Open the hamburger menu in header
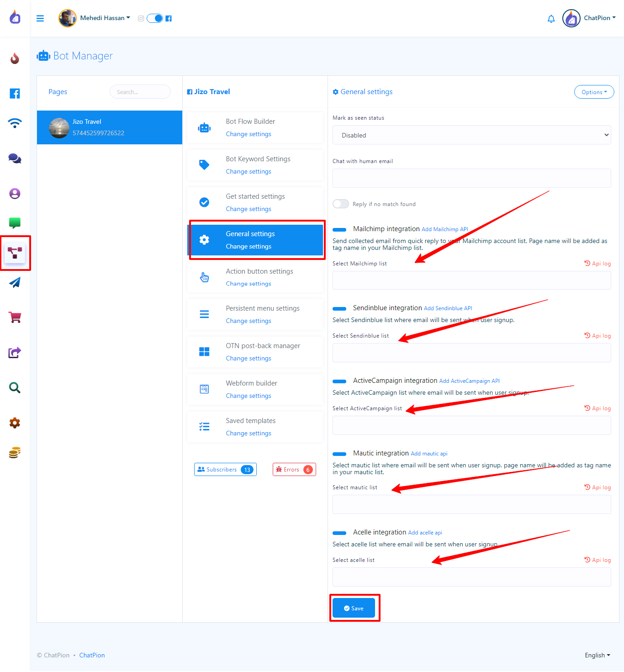This screenshot has width=624, height=672. pyautogui.click(x=40, y=18)
